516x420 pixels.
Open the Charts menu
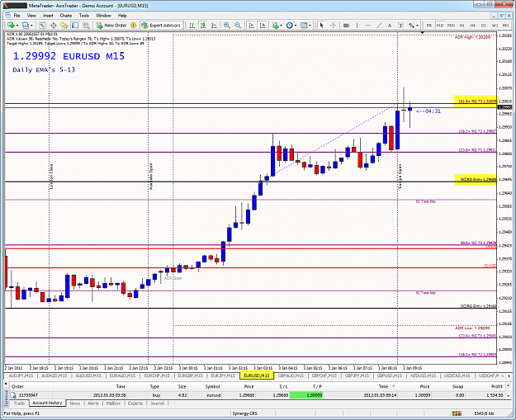point(66,16)
